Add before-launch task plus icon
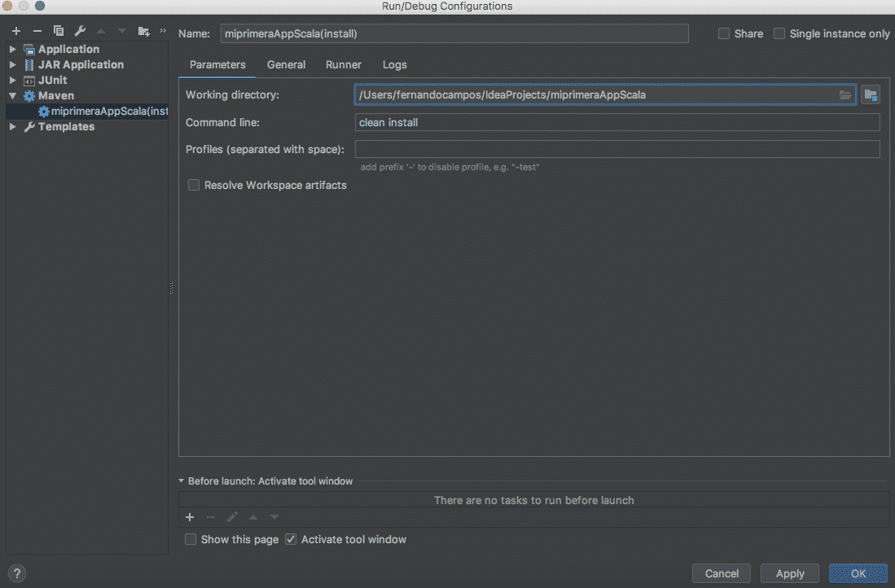The width and height of the screenshot is (895, 588). click(190, 517)
